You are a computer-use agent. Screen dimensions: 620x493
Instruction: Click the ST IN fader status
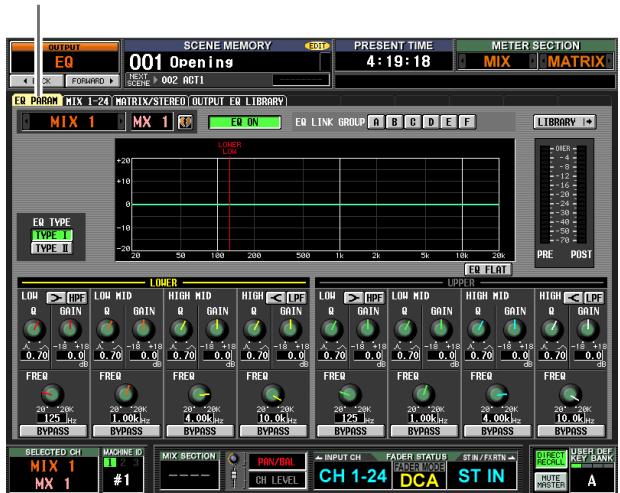tap(481, 476)
